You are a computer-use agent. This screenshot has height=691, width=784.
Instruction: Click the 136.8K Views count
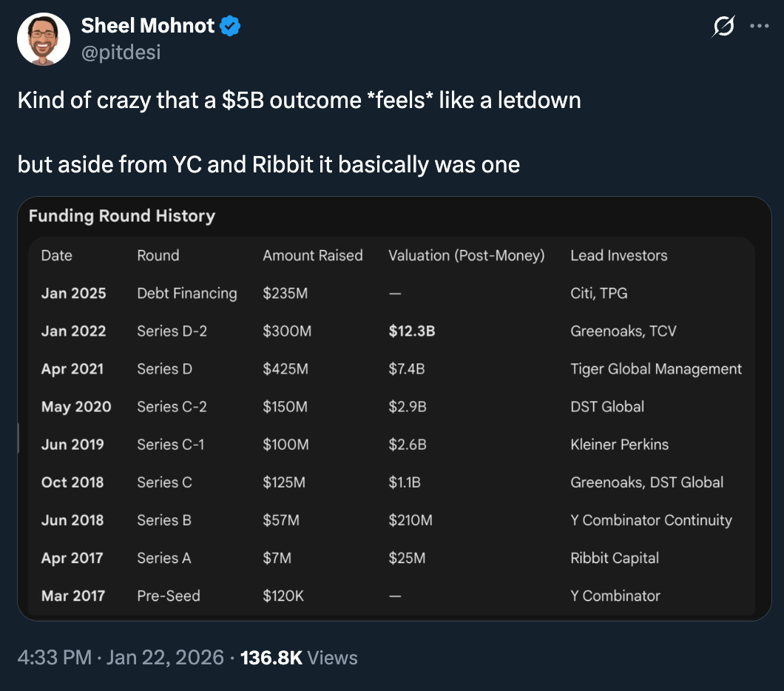(x=299, y=658)
